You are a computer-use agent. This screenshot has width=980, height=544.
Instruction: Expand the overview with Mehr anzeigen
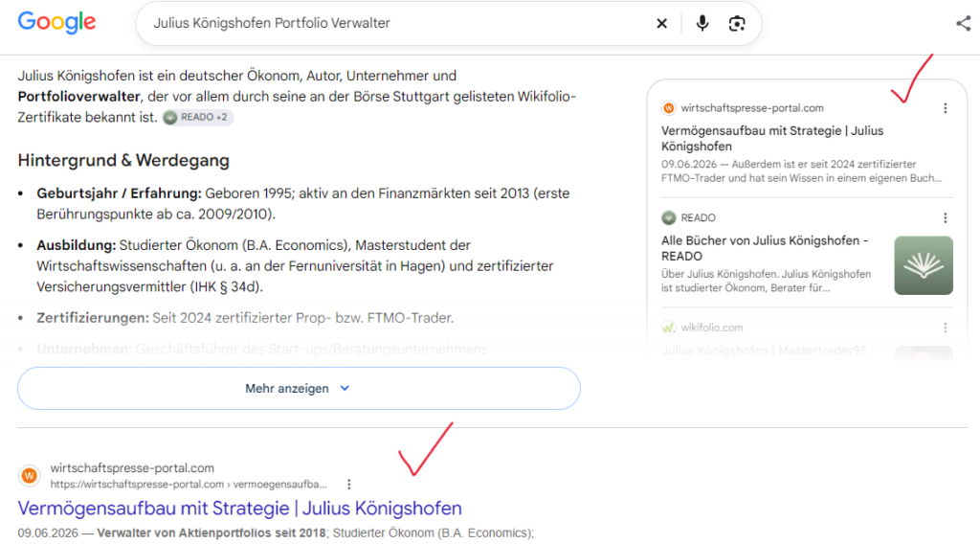tap(299, 388)
